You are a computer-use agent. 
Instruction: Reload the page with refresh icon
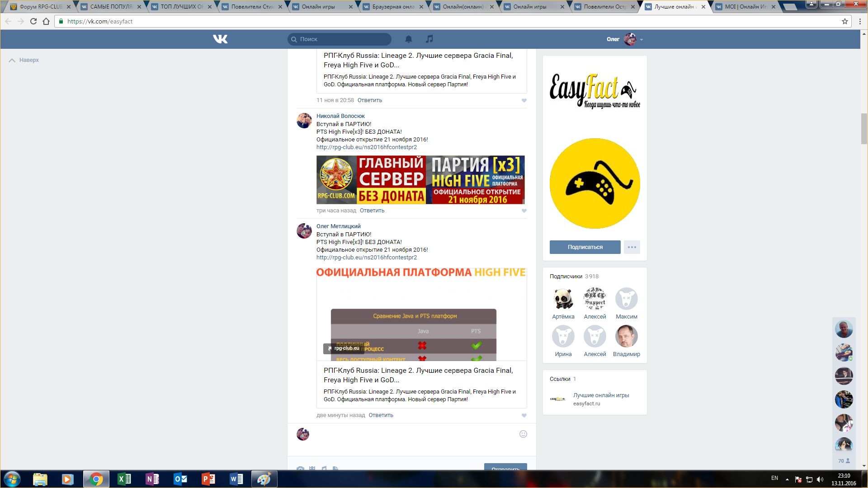point(33,21)
